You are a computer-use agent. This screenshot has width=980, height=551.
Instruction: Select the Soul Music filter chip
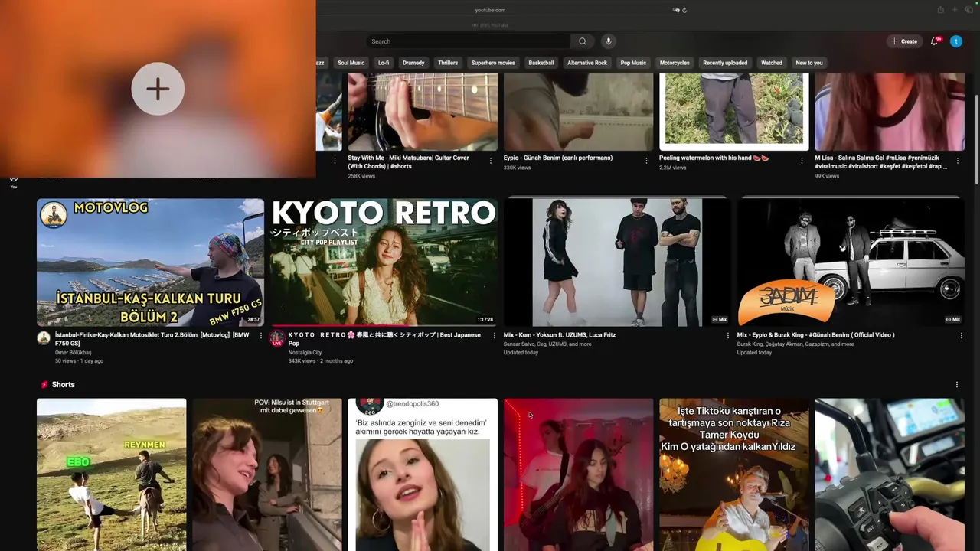(x=351, y=63)
